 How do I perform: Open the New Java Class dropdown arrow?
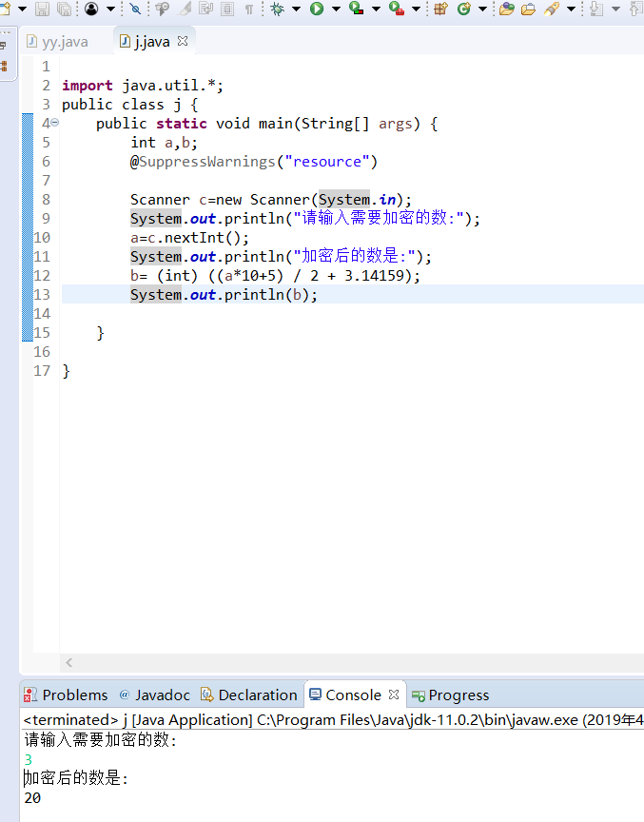482,9
